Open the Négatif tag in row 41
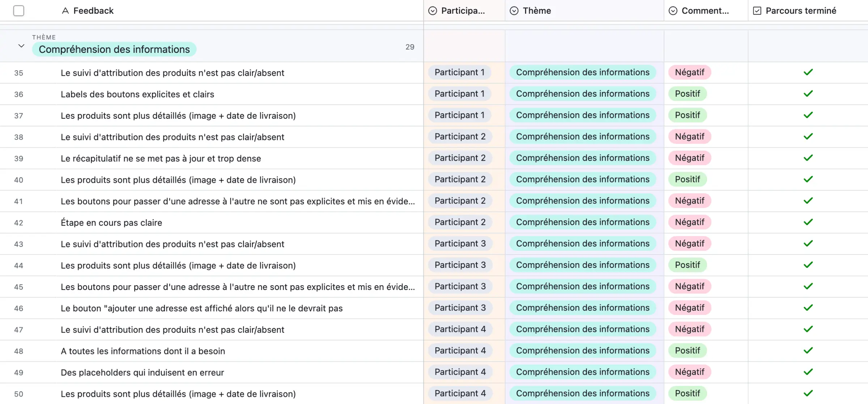 point(690,201)
